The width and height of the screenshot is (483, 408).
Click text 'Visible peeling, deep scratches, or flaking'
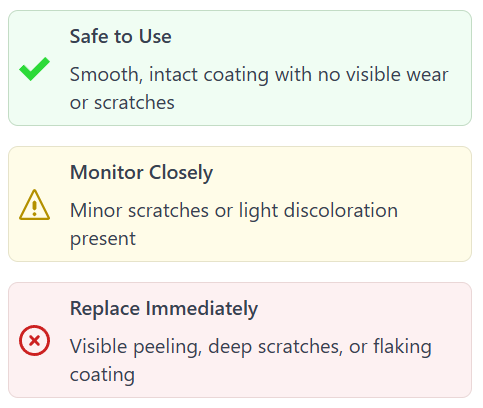(x=251, y=347)
